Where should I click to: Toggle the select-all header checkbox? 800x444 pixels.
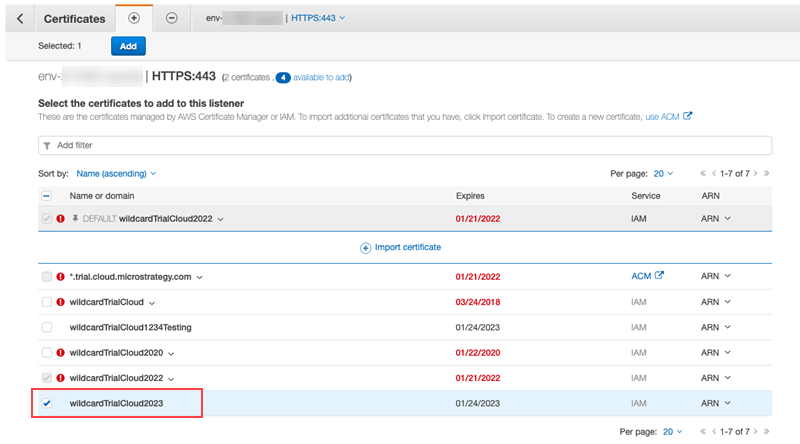[47, 195]
